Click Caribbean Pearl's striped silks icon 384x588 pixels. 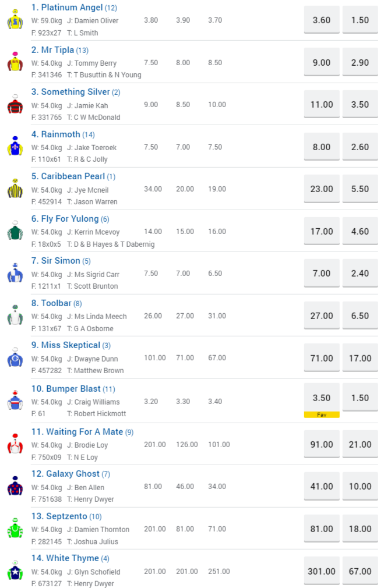(x=15, y=189)
